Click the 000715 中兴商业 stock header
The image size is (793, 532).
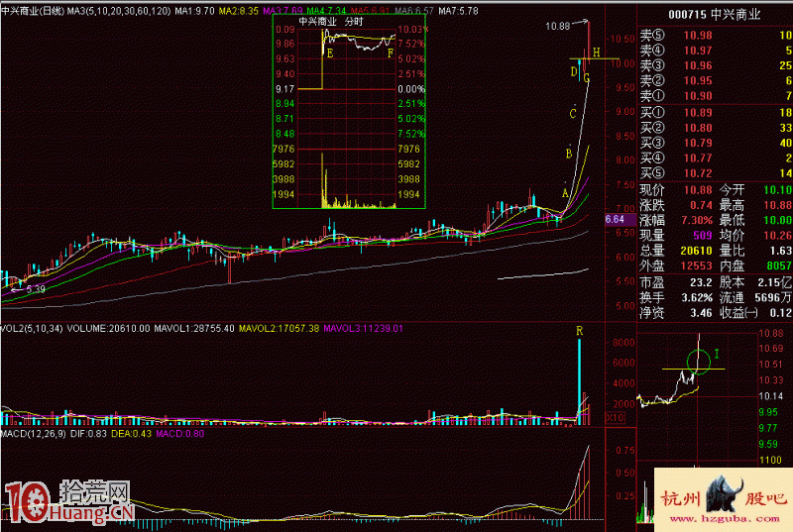pyautogui.click(x=714, y=15)
